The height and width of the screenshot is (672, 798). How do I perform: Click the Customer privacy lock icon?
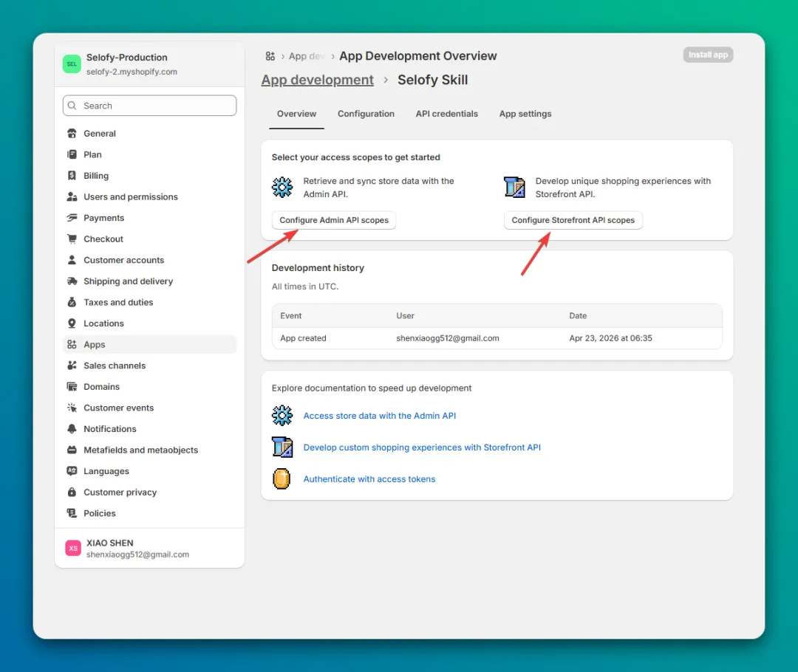(x=72, y=493)
